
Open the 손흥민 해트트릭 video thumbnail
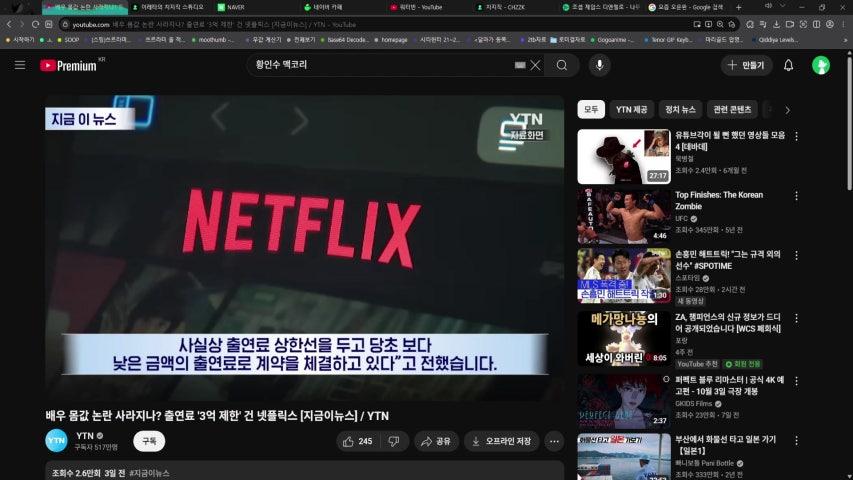pyautogui.click(x=624, y=276)
